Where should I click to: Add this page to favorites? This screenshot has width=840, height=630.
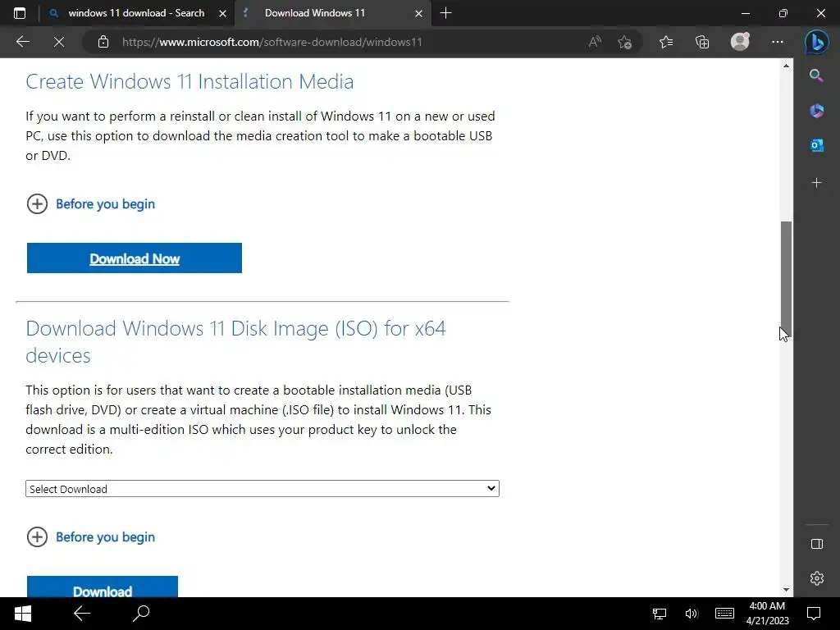click(x=624, y=42)
